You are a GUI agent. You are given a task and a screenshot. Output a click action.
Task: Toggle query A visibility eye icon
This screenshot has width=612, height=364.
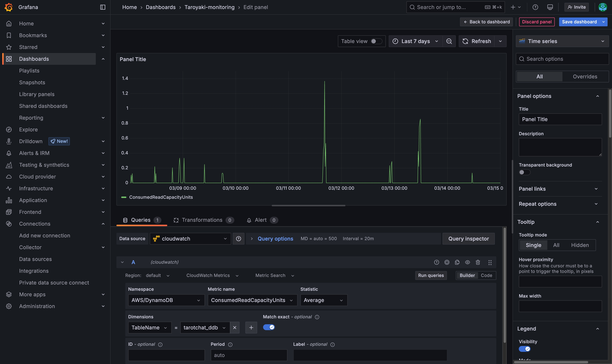467,262
